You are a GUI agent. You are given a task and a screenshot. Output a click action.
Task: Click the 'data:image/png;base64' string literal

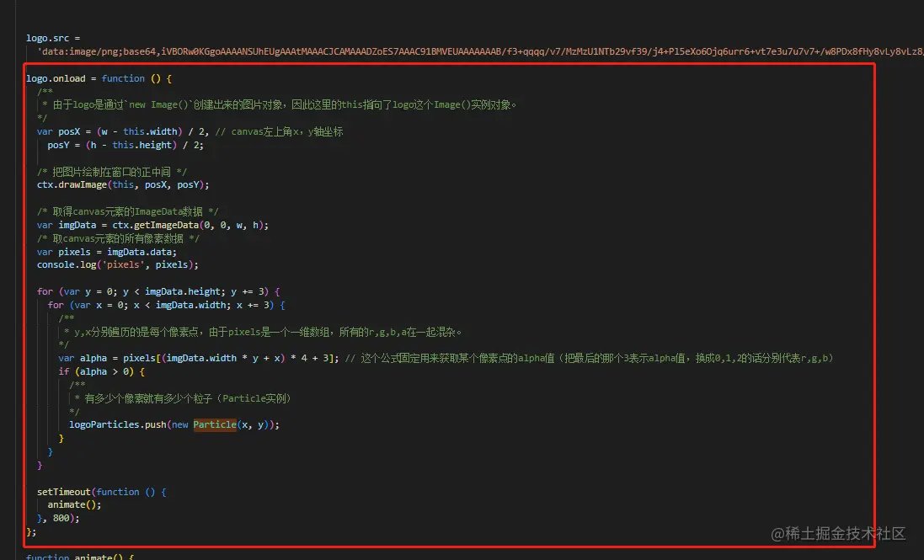click(480, 51)
